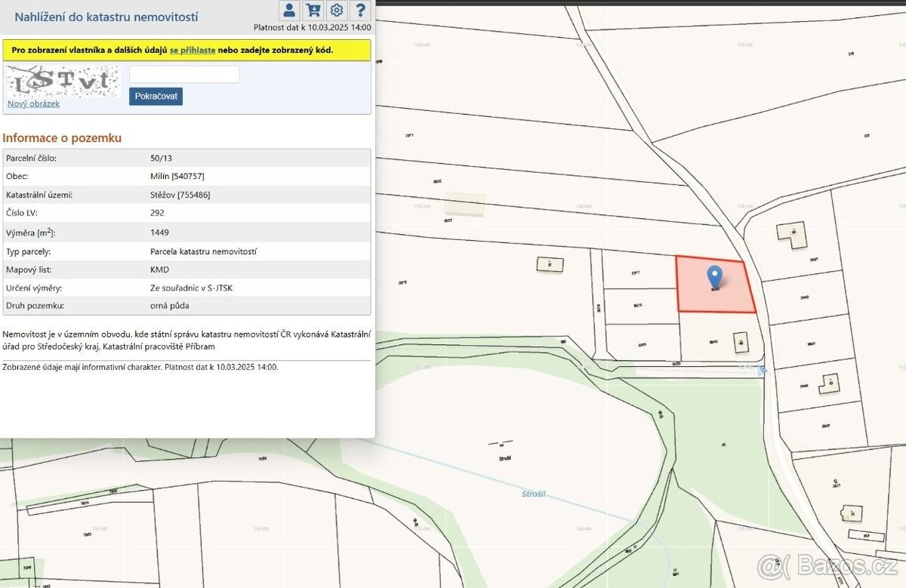906x588 pixels.
Task: Click the blue 'Strašil' stream label
Action: point(533,494)
